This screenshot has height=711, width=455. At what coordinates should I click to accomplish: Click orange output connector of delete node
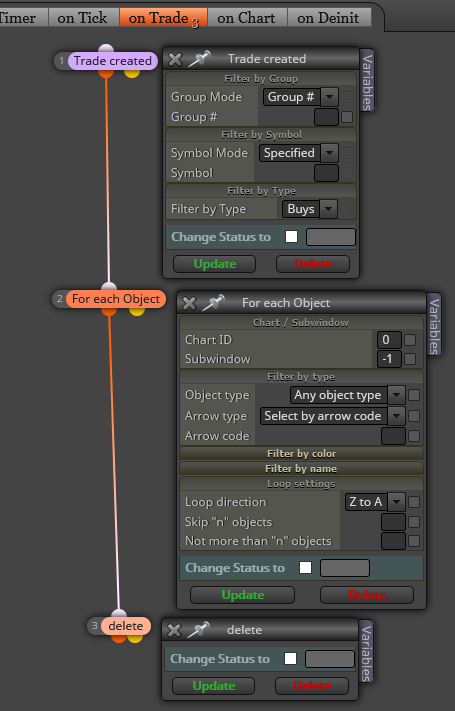click(x=118, y=638)
